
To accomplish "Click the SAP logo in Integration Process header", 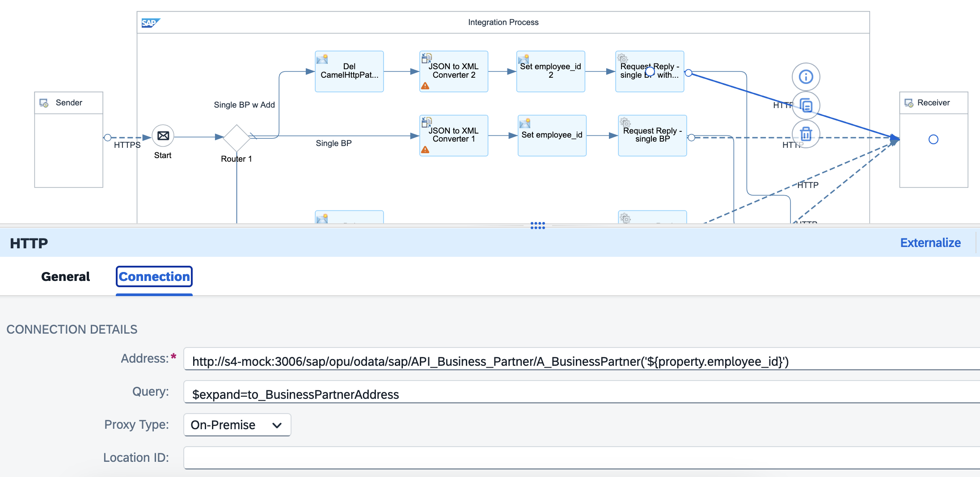I will coord(151,23).
